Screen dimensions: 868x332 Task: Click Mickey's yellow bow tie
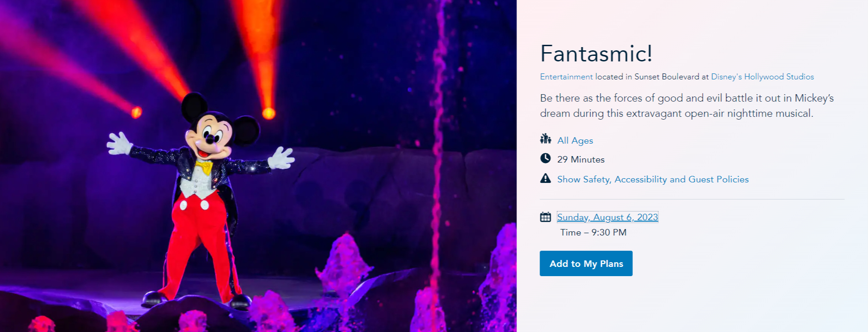204,166
